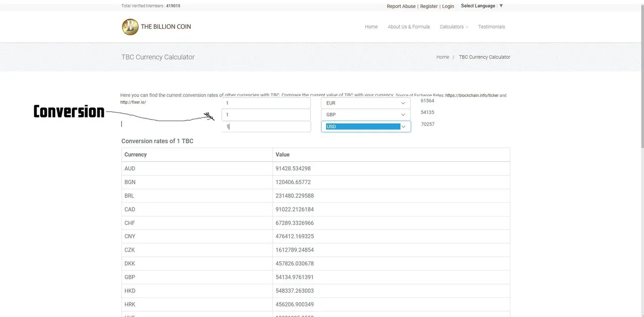Click Home in the breadcrumb

(x=443, y=57)
